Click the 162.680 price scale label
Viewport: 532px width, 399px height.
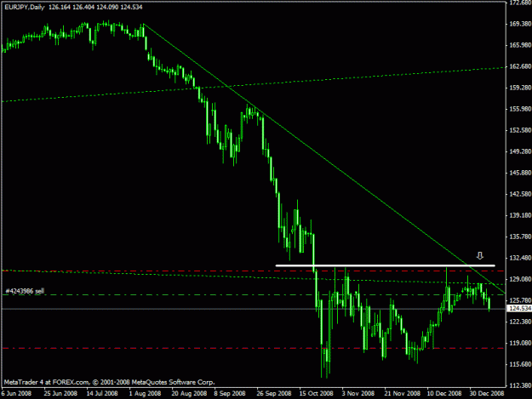[520, 66]
